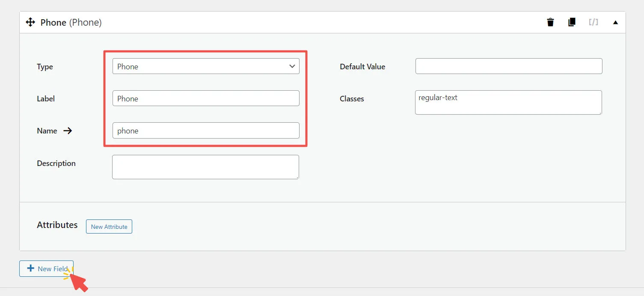This screenshot has height=296, width=644.
Task: Click the Description textarea resize handle
Action: pos(297,177)
